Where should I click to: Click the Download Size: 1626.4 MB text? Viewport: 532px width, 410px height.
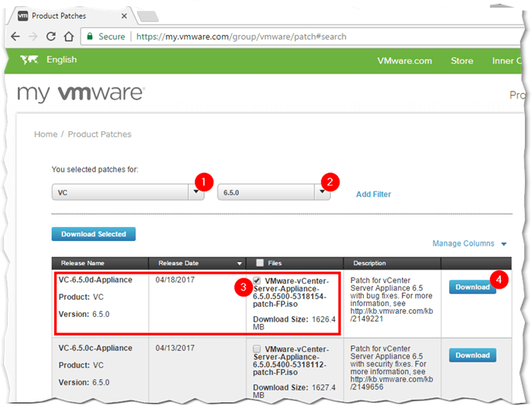294,323
